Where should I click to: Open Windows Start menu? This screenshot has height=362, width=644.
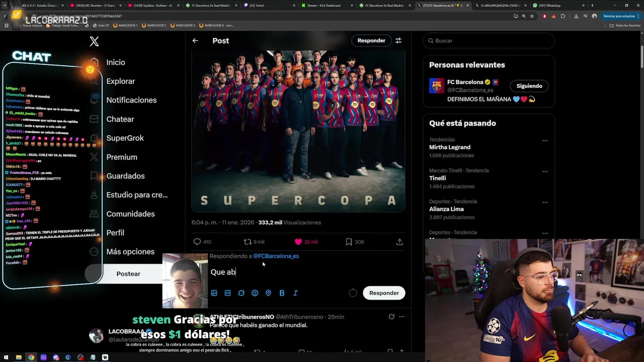[x=6, y=357]
